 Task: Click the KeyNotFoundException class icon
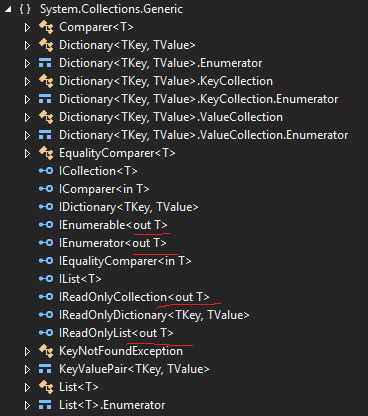pos(46,351)
